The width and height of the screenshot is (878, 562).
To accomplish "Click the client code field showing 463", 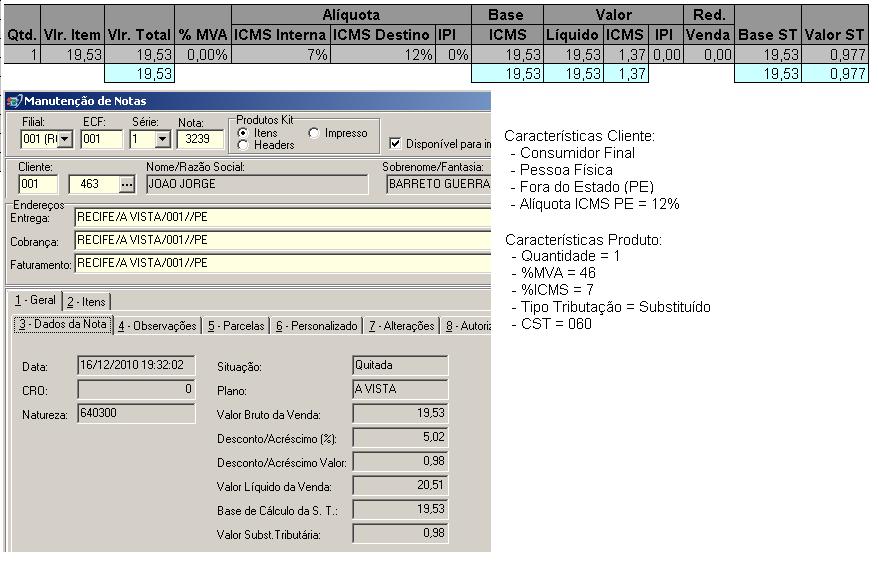I will (94, 184).
